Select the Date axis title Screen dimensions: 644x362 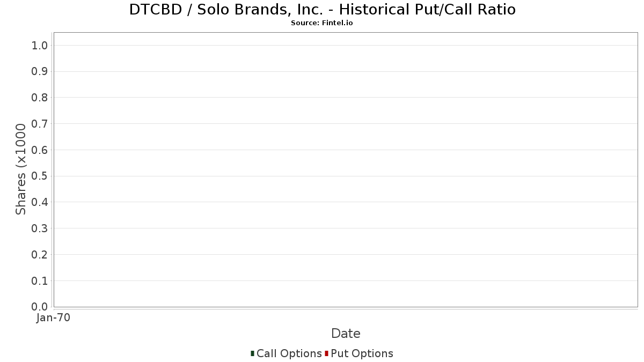click(346, 334)
